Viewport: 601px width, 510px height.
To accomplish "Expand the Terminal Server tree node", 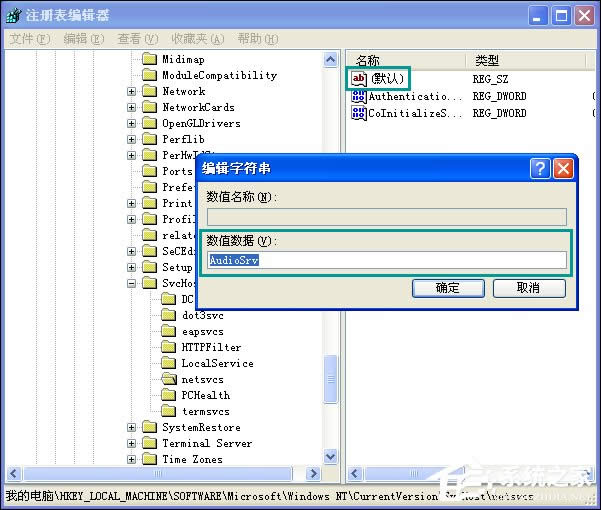I will tap(132, 443).
